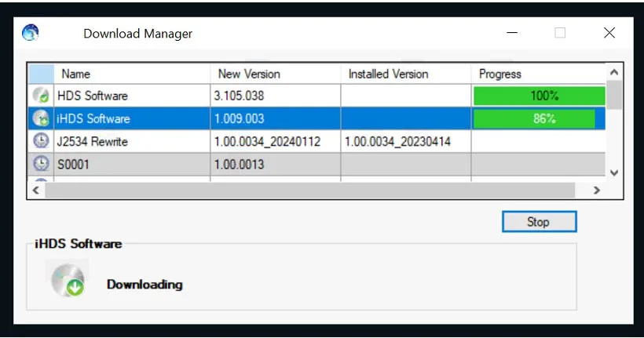This screenshot has height=338, width=644.
Task: Minimize the Download Manager window
Action: (512, 33)
